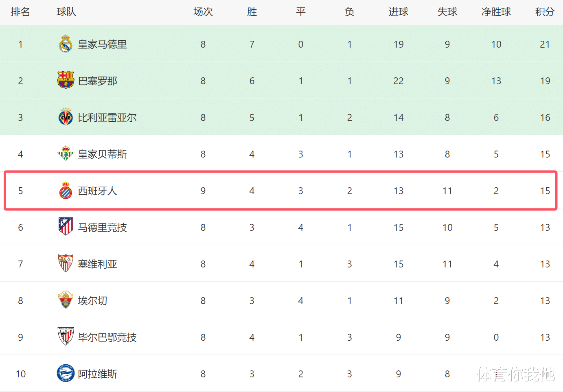Open the 马德里竞技 team name link

point(102,228)
